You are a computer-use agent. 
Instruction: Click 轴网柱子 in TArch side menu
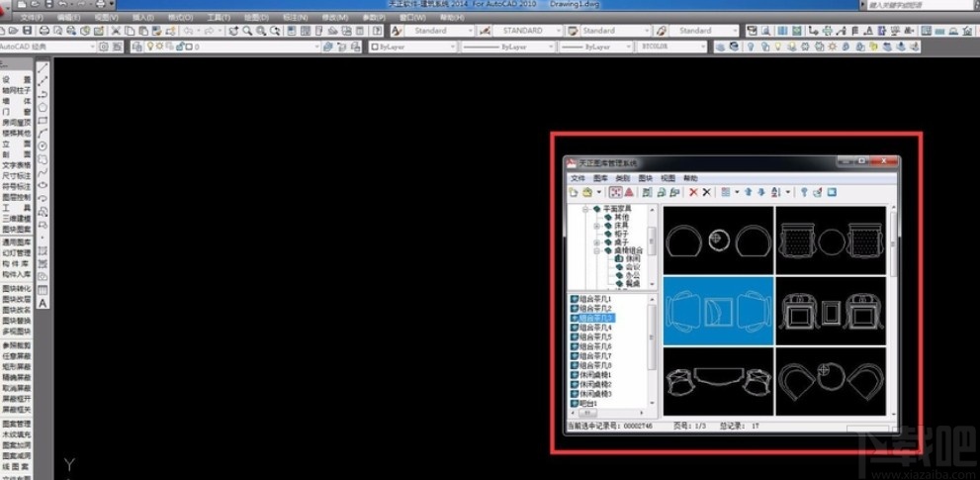click(16, 90)
